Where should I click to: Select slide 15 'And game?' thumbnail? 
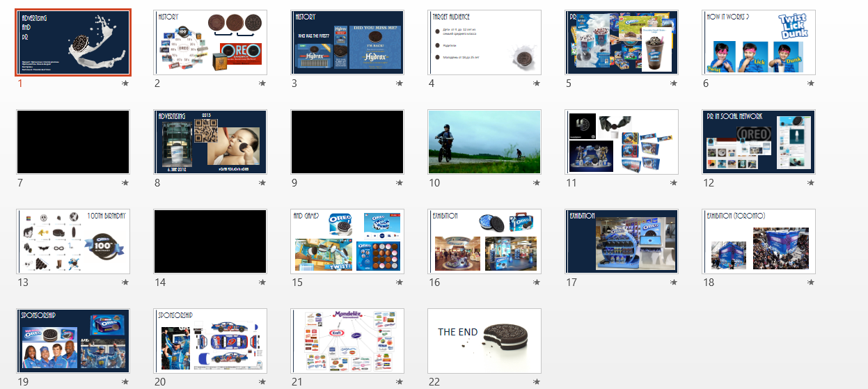pos(348,241)
